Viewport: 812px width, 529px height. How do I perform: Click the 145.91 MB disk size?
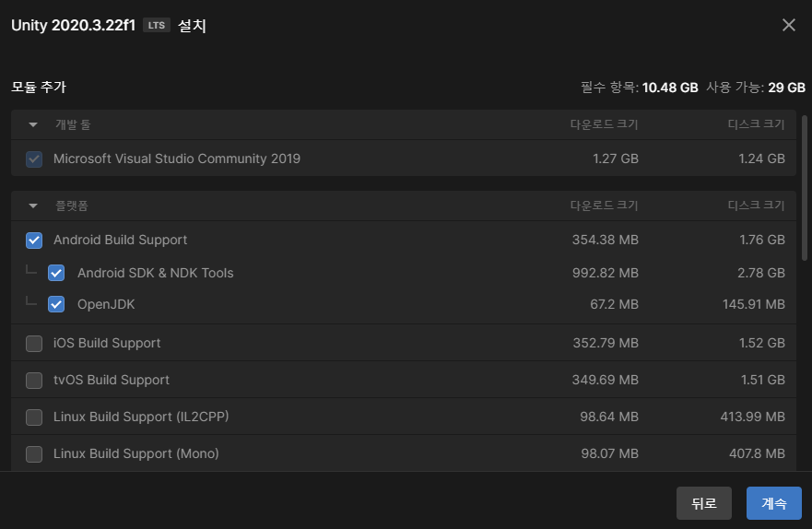(x=754, y=304)
